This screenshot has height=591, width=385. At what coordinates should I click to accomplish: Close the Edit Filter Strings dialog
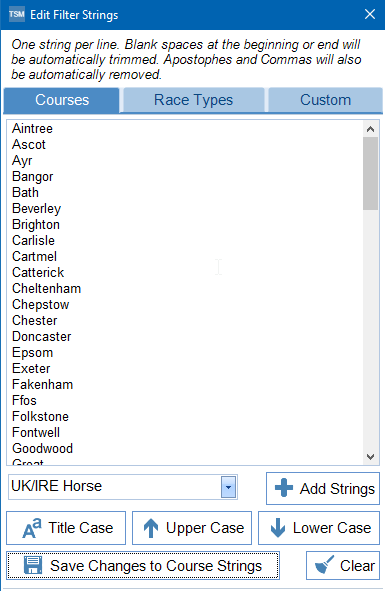[x=370, y=14]
